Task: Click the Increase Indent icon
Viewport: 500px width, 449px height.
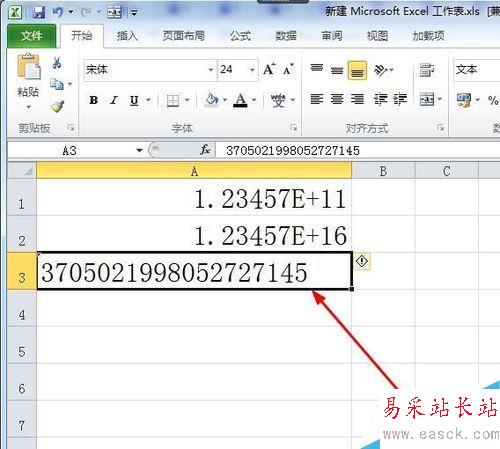Action: (400, 99)
